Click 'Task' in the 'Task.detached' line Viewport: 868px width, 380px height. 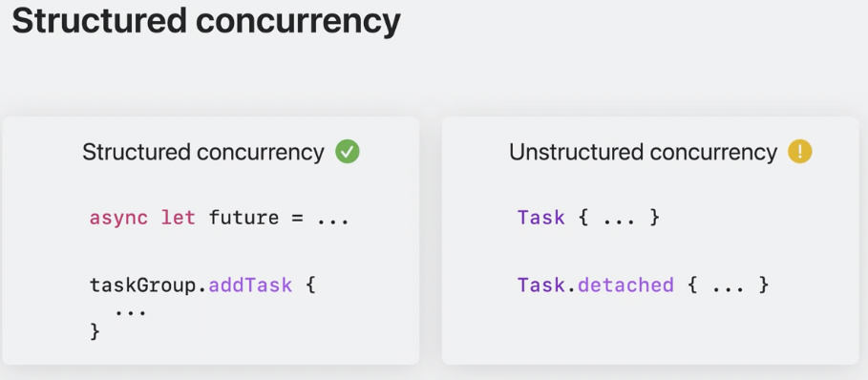[540, 285]
